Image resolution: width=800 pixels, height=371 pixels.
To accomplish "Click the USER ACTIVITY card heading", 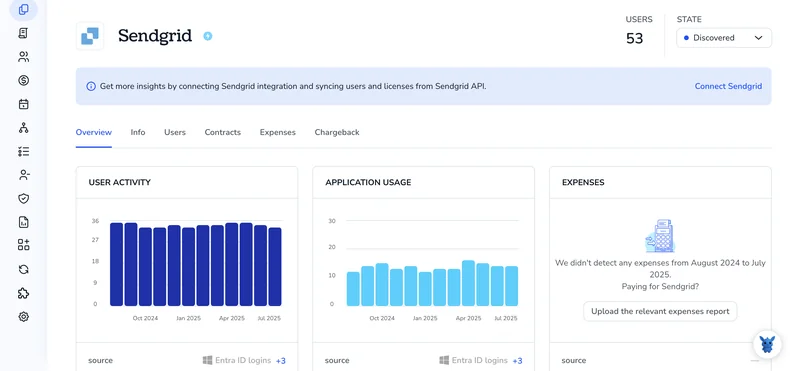I will (119, 182).
